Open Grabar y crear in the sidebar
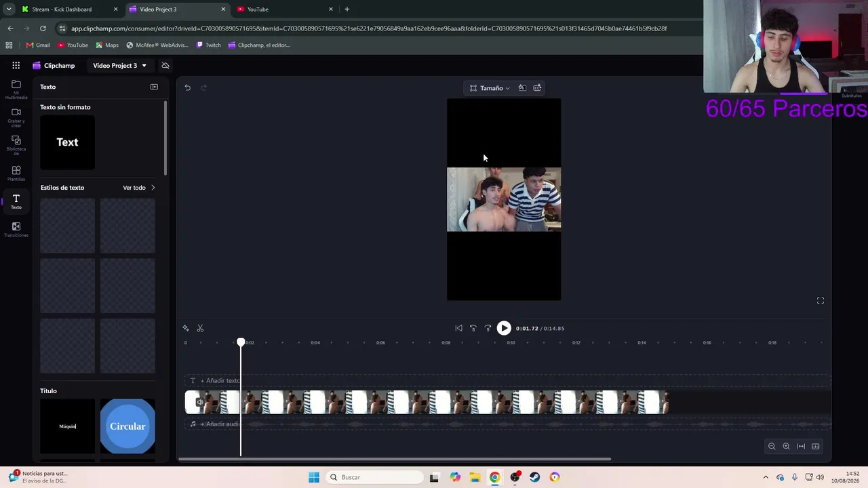The width and height of the screenshot is (868, 488). point(16,117)
